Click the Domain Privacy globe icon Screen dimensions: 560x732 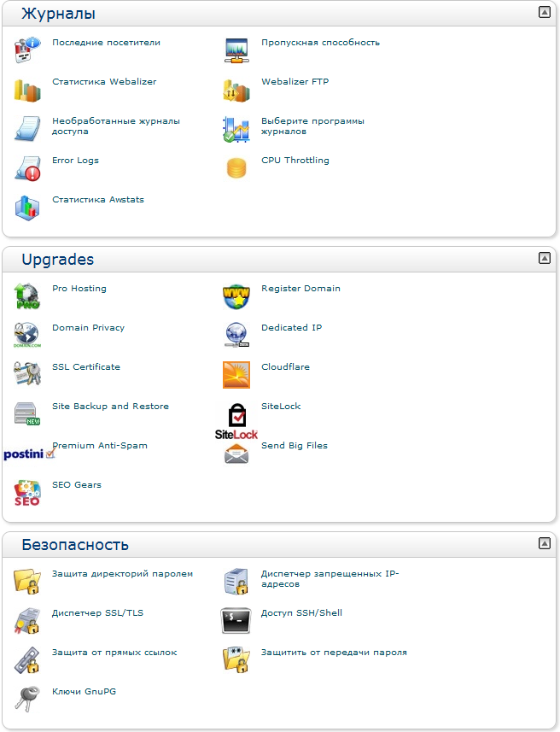pos(27,335)
